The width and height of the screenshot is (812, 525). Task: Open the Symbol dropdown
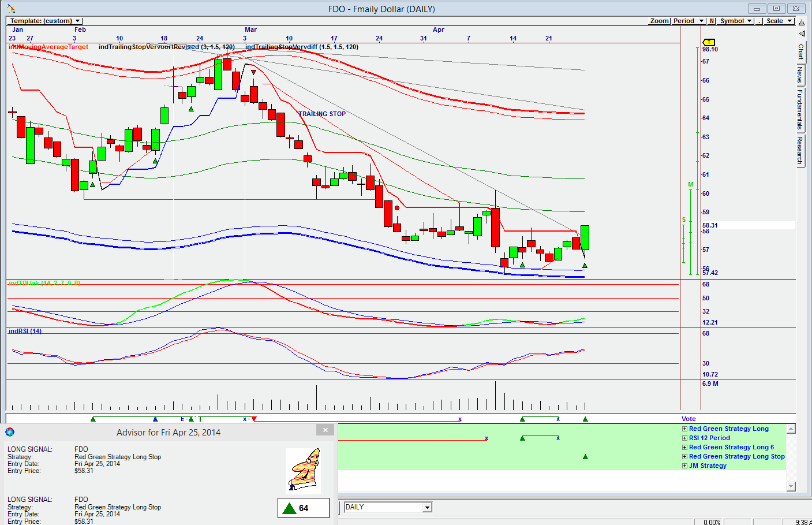736,21
